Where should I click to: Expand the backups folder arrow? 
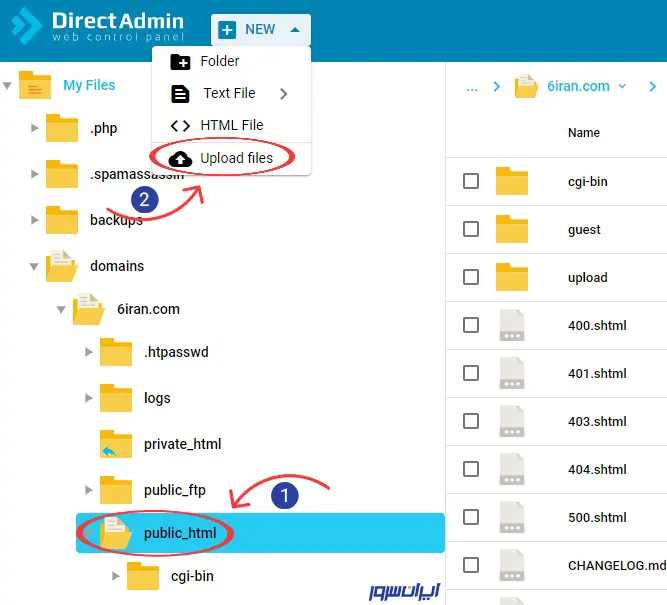[35, 220]
